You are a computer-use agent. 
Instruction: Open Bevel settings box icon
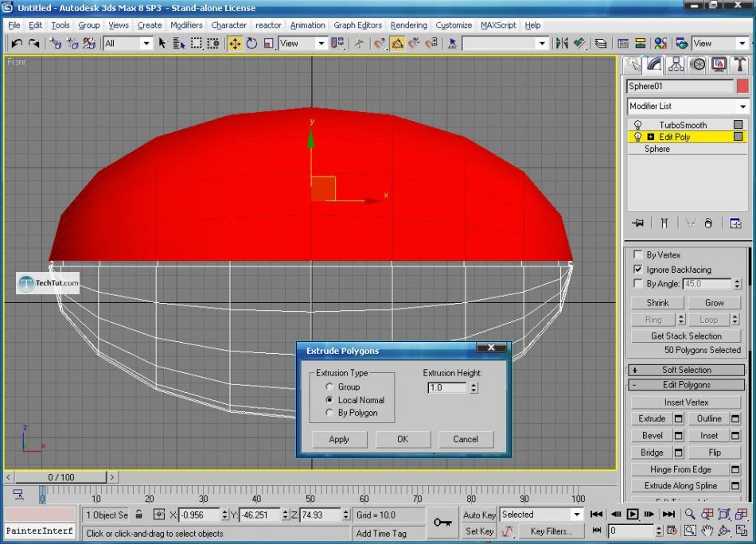pyautogui.click(x=678, y=436)
